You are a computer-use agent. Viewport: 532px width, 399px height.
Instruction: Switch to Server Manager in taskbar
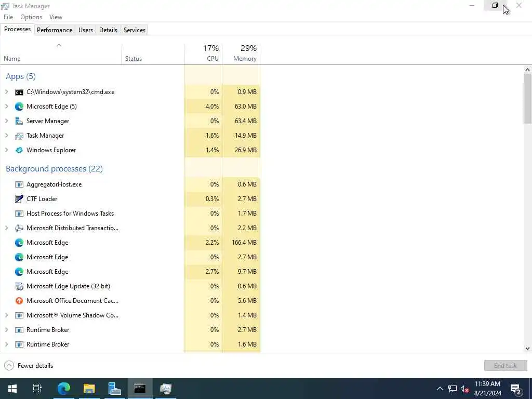click(x=115, y=389)
